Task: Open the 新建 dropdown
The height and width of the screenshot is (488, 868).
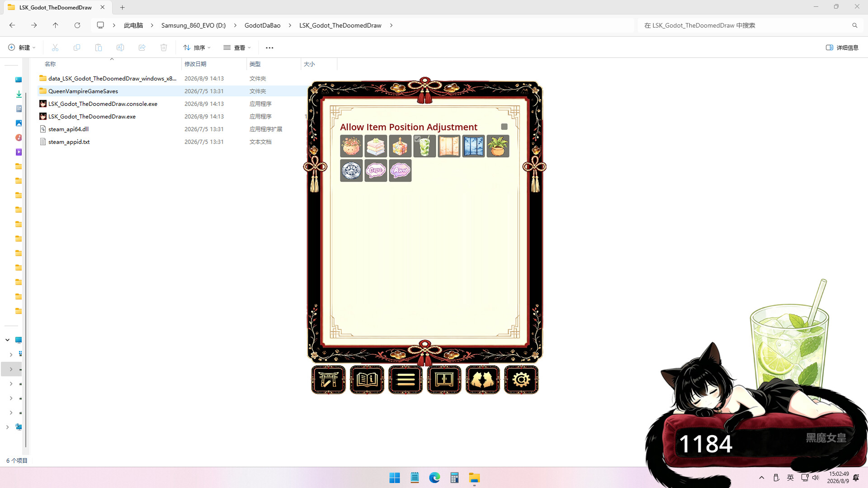Action: coord(22,47)
